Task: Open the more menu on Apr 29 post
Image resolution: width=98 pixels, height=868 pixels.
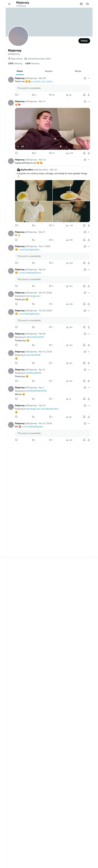Action: click(89, 270)
